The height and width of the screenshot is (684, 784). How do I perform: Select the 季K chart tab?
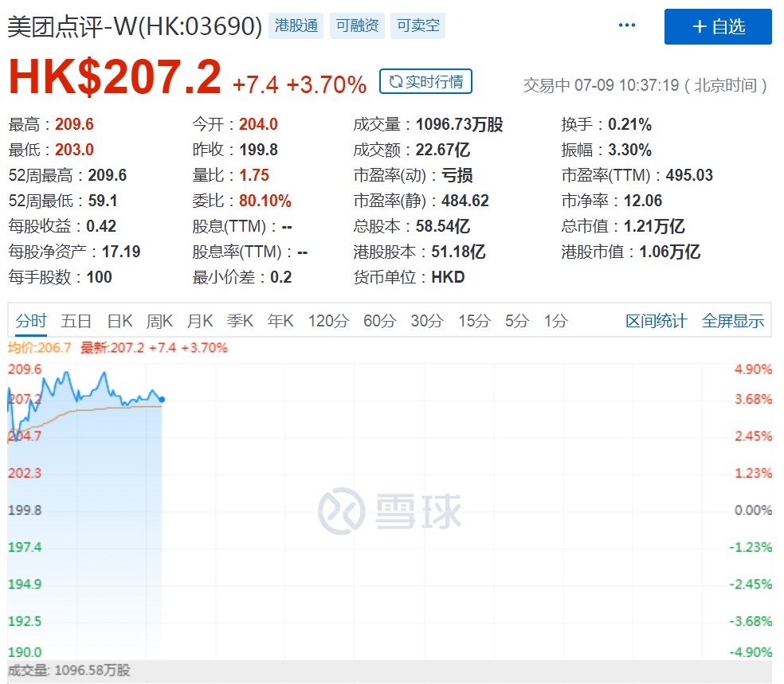(240, 321)
